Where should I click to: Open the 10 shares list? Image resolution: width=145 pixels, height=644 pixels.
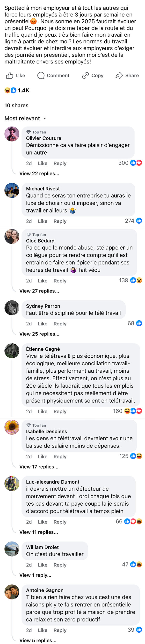pos(16,105)
